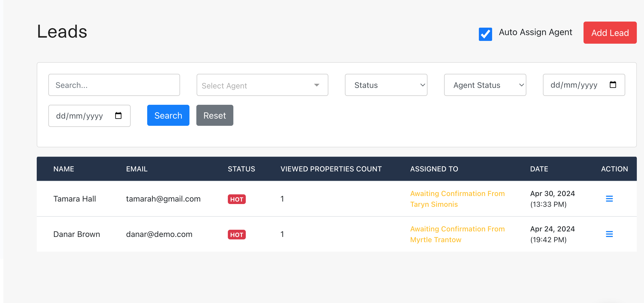Click the calendar icon in the second date field
Viewport: 644px width, 303px height.
point(119,116)
